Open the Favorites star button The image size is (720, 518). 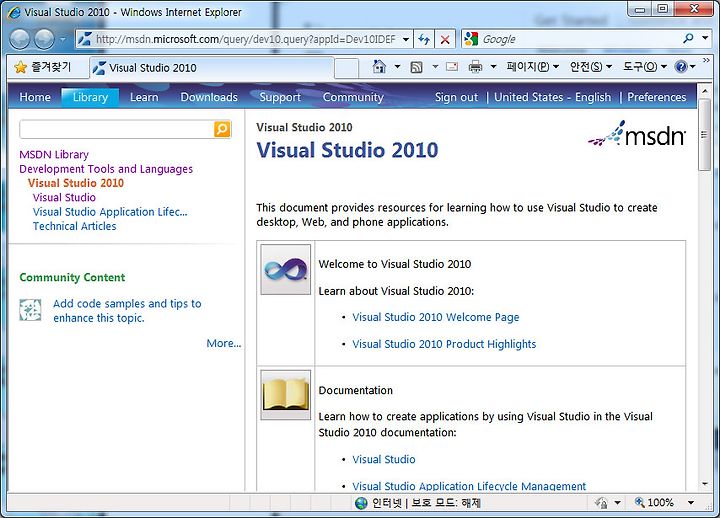click(x=43, y=68)
